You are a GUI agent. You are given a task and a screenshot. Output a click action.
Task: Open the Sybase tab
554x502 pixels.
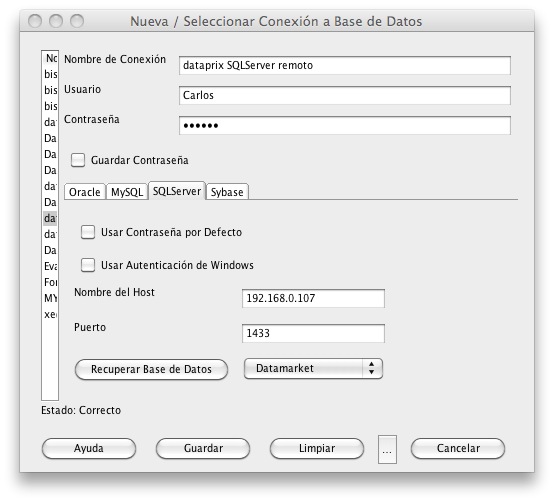pyautogui.click(x=227, y=192)
